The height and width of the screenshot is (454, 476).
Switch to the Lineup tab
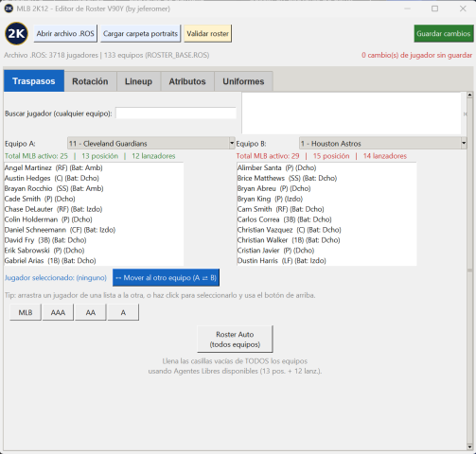[x=138, y=81]
